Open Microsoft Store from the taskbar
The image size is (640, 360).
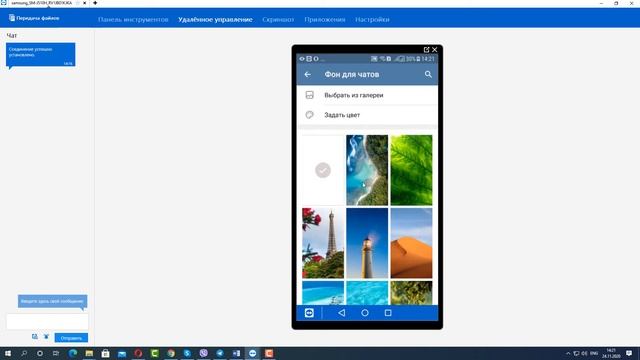tap(105, 353)
